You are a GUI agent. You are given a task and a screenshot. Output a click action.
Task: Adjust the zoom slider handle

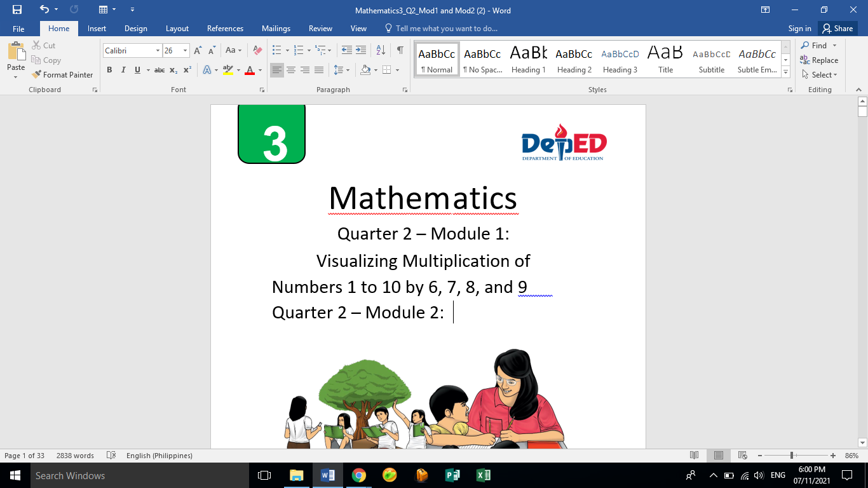[x=792, y=456]
